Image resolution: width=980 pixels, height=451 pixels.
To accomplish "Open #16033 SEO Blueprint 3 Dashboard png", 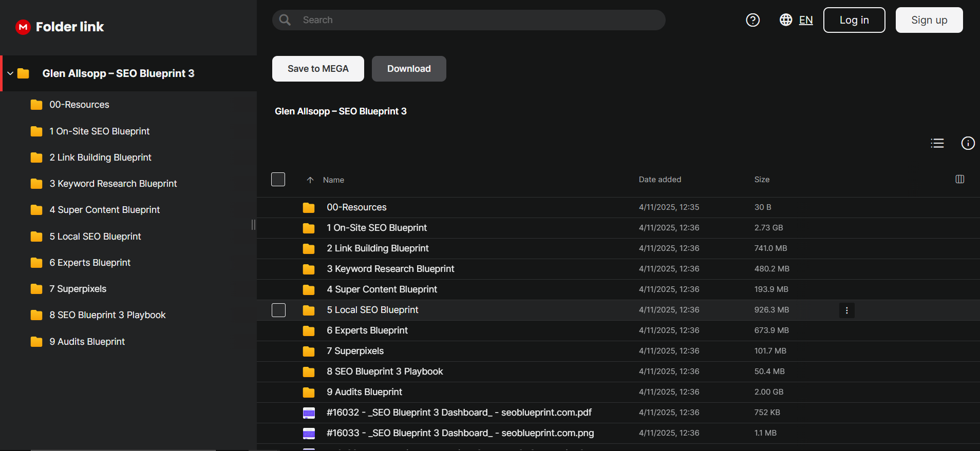I will pos(460,433).
